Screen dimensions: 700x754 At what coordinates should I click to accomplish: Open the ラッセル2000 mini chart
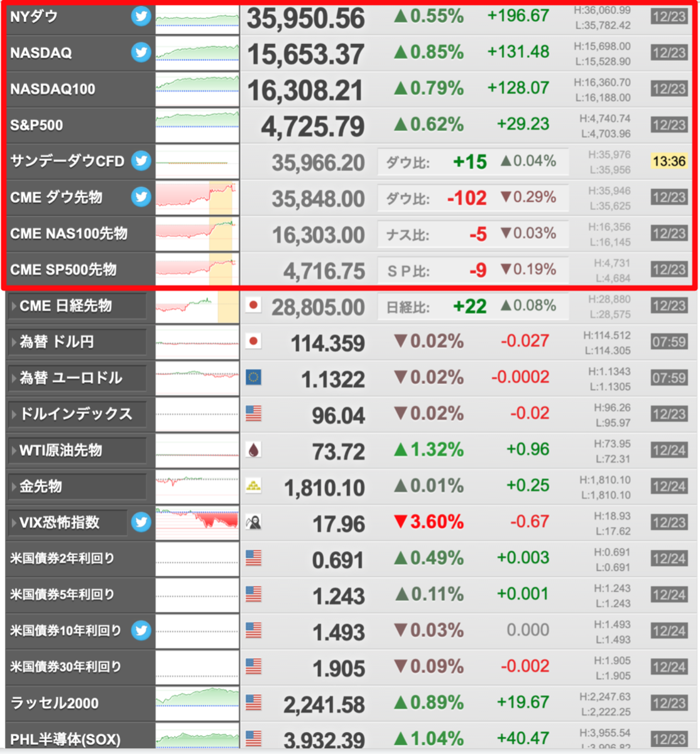coord(197,703)
